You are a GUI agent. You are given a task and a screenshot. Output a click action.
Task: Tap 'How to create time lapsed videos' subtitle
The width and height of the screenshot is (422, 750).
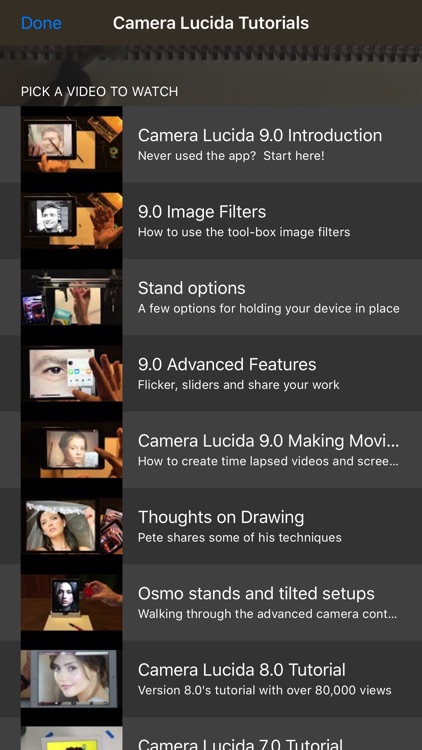268,462
